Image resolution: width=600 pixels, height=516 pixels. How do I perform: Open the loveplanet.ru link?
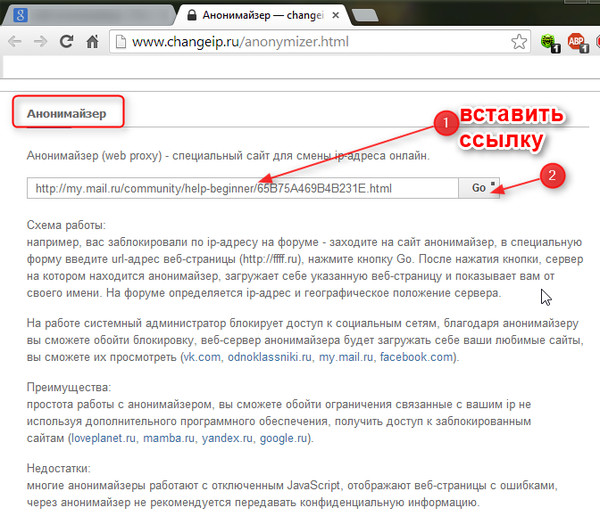coord(102,439)
